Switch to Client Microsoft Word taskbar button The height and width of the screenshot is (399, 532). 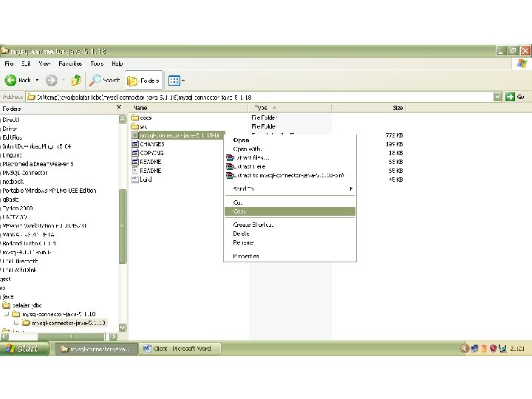click(180, 349)
